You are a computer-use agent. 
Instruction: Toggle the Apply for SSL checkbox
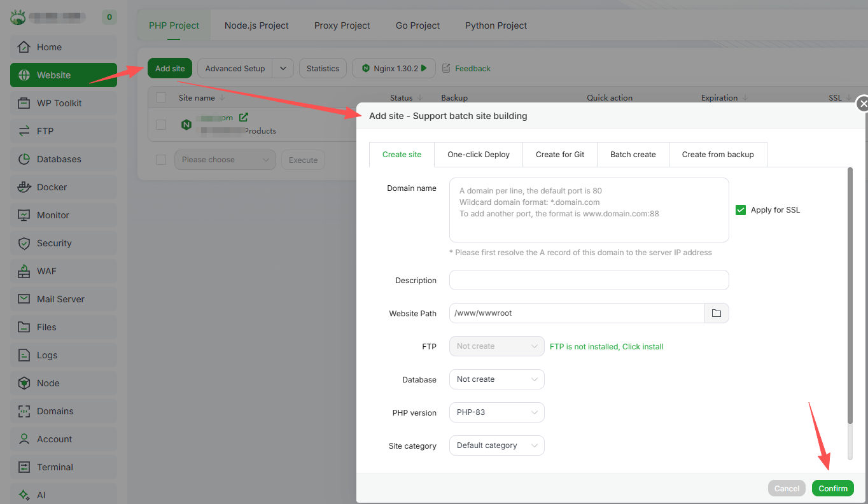pyautogui.click(x=741, y=210)
